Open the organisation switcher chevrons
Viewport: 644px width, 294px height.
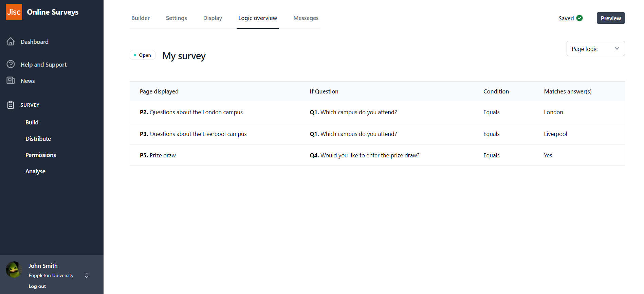point(87,275)
